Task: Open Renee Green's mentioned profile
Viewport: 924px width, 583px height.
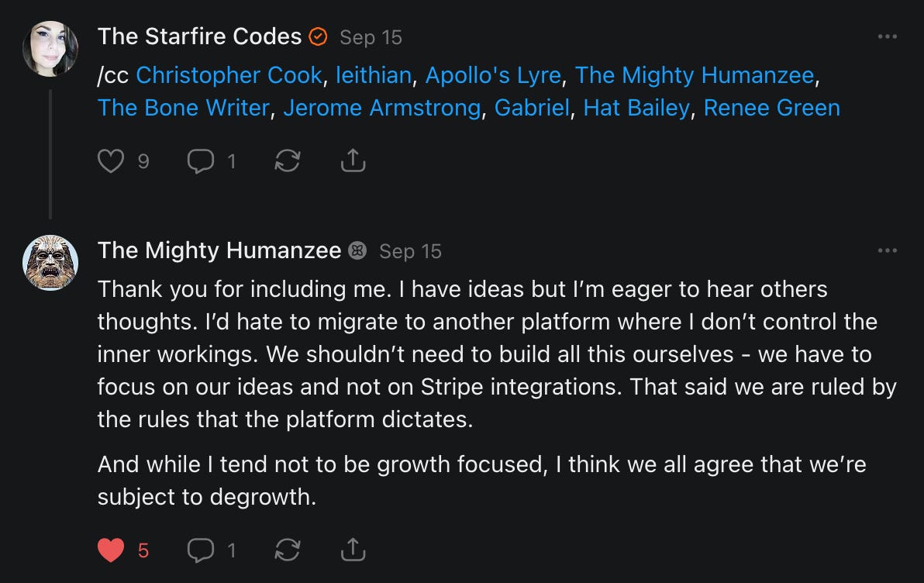Action: click(x=771, y=108)
